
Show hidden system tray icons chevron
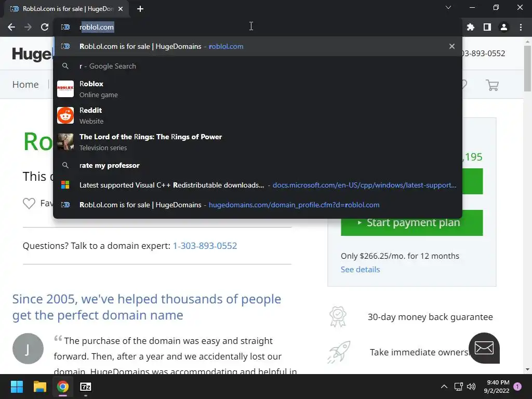[x=444, y=387]
